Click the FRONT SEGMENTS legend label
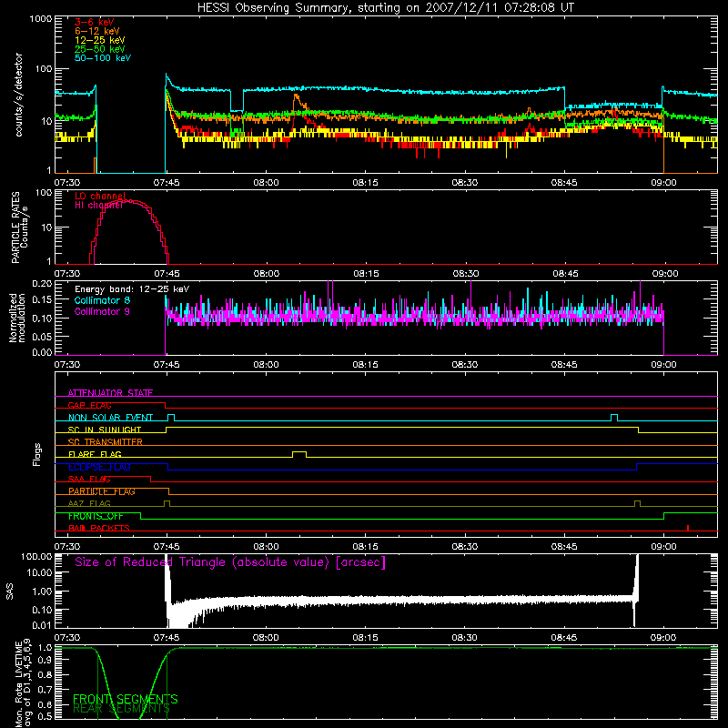Image resolution: width=728 pixels, height=728 pixels. click(126, 699)
